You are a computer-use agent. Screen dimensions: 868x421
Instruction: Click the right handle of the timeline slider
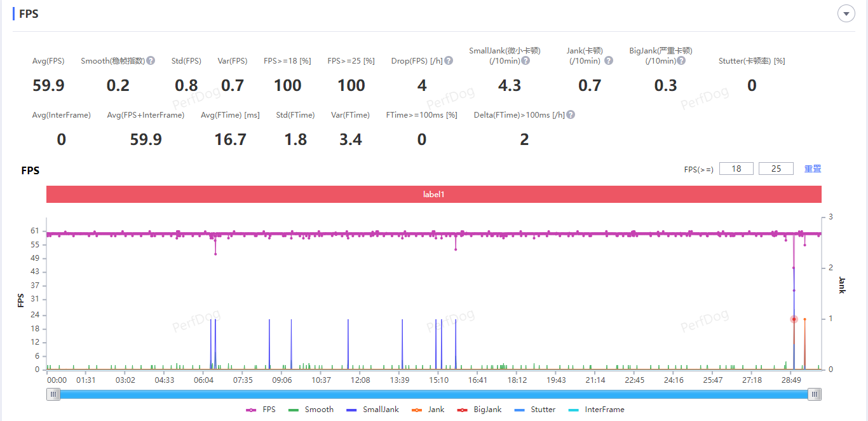pyautogui.click(x=815, y=394)
